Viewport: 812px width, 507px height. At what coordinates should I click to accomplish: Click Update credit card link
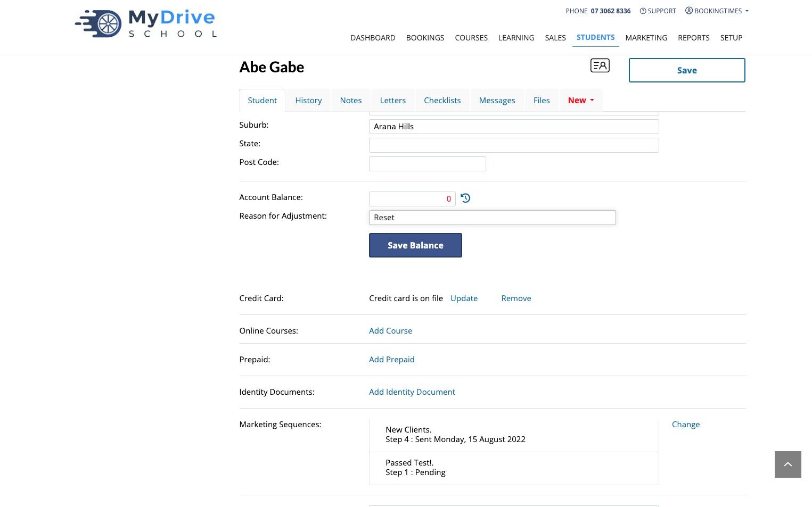(x=464, y=298)
